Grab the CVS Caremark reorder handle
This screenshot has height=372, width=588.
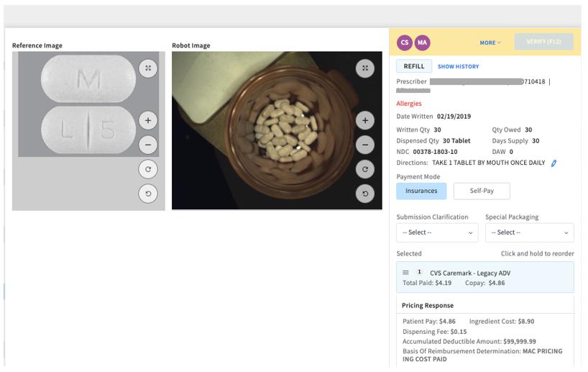405,273
